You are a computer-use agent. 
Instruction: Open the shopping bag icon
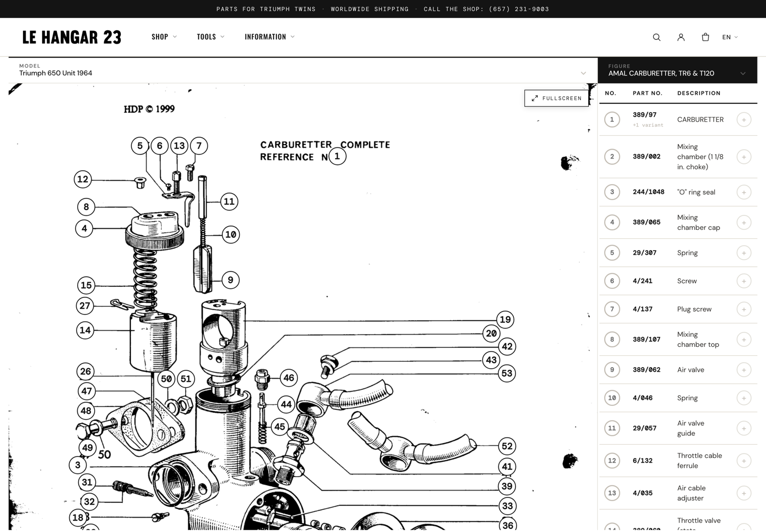click(705, 37)
